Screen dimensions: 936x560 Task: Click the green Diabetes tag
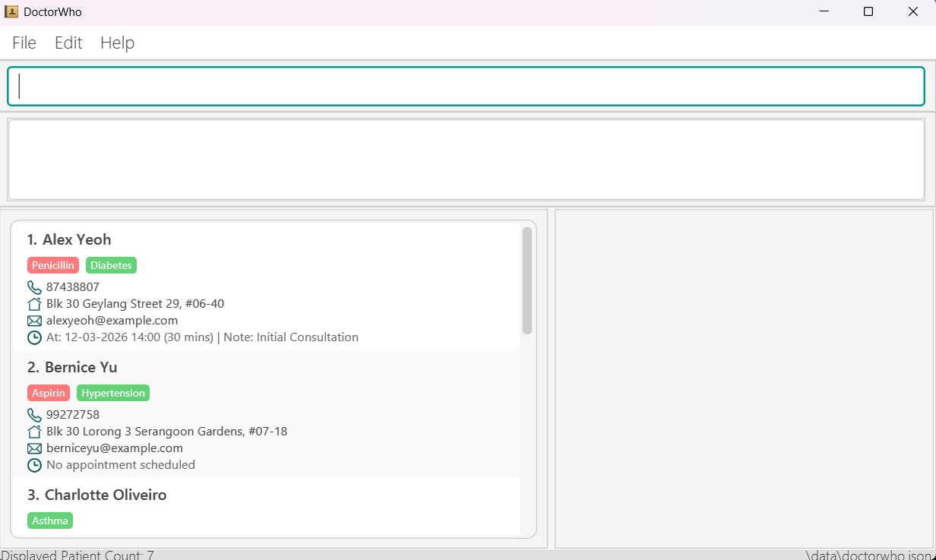(x=111, y=265)
